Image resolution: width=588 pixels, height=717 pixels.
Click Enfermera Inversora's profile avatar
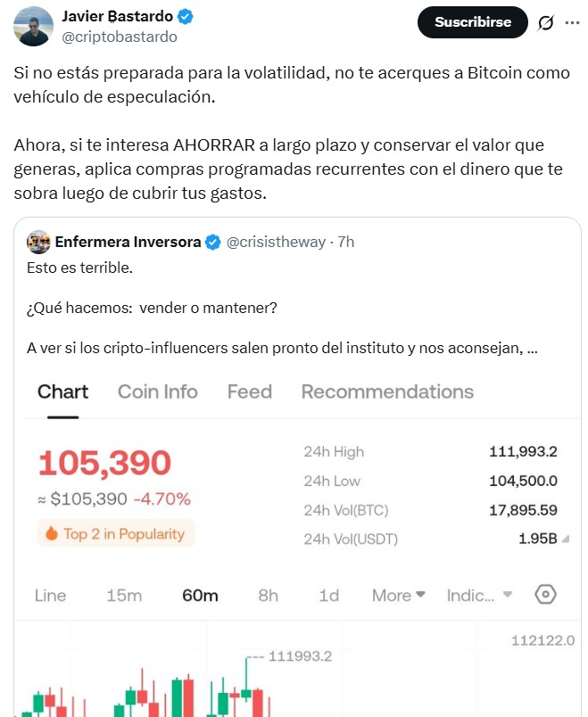coord(38,241)
